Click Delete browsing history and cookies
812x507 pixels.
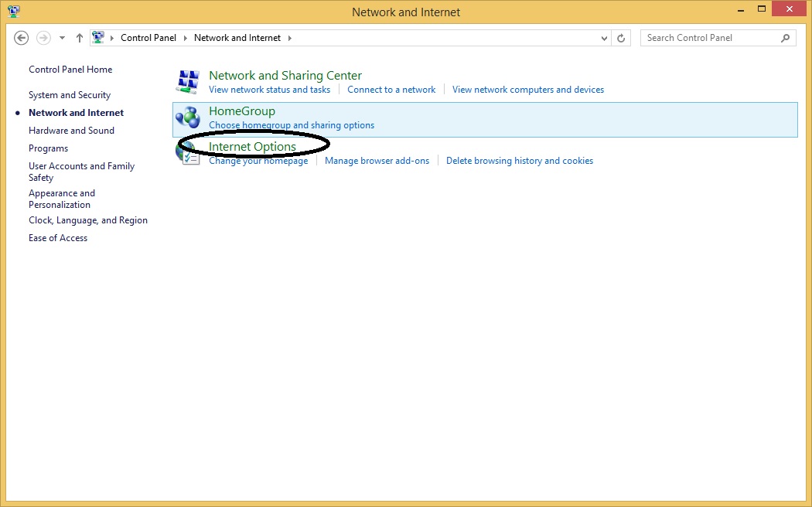520,161
